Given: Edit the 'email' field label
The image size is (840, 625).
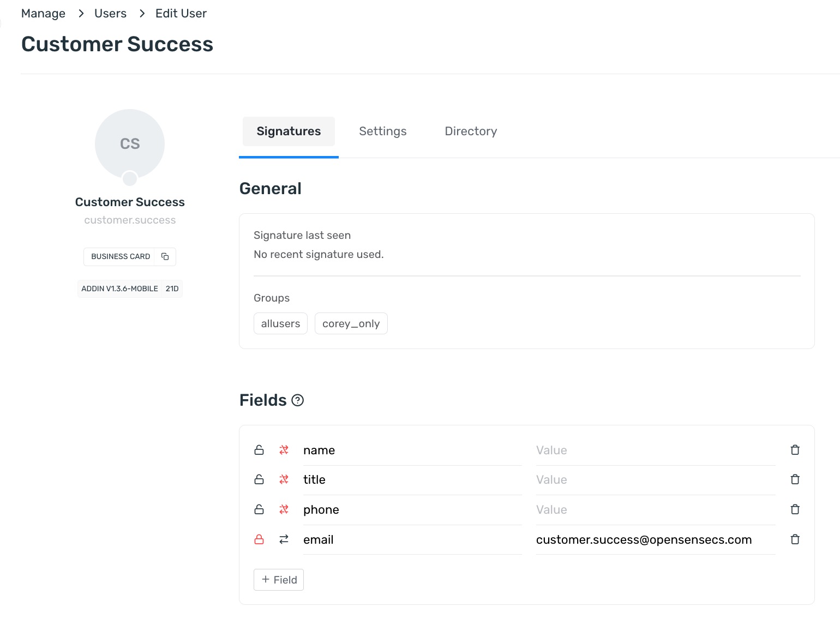Looking at the screenshot, I should point(412,540).
